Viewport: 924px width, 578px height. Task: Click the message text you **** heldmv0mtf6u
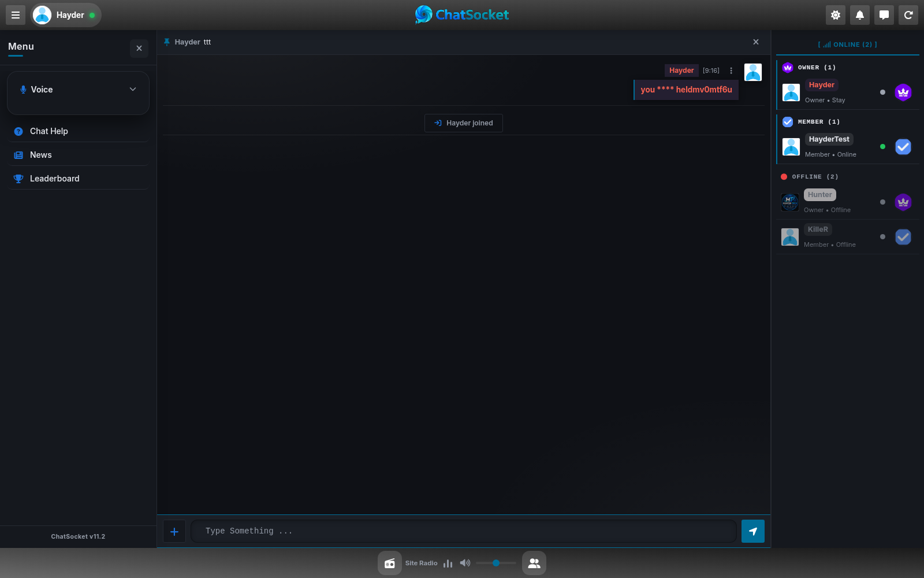pos(686,90)
